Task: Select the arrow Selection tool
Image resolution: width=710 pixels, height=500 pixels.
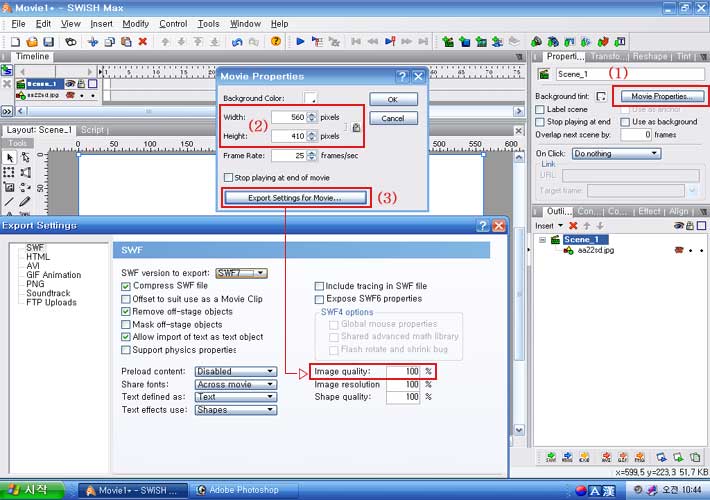Action: click(x=9, y=158)
